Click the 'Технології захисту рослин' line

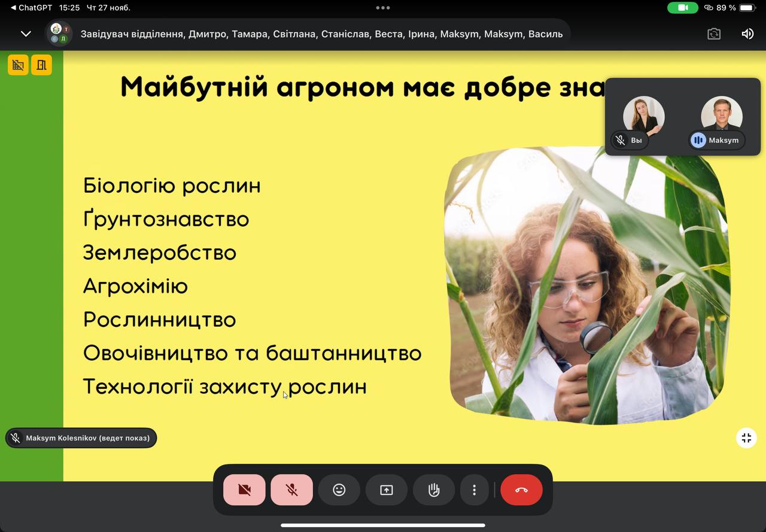(x=224, y=387)
